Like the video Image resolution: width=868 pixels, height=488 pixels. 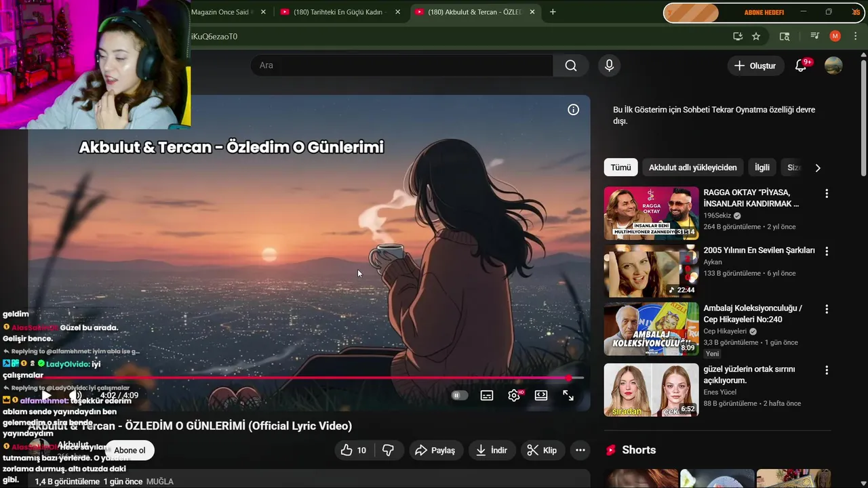click(x=353, y=450)
